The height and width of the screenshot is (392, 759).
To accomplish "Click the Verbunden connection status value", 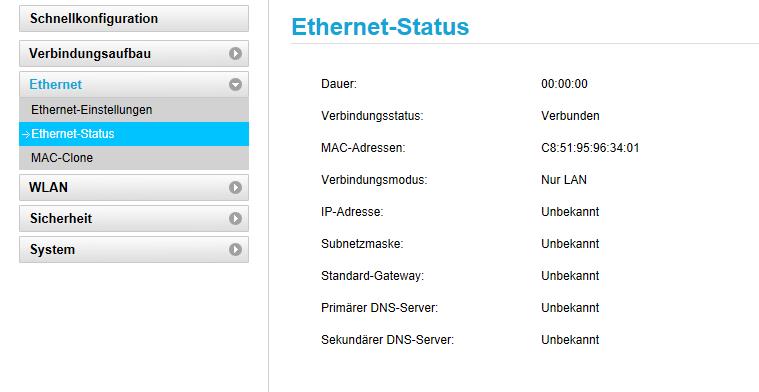I will [x=570, y=116].
